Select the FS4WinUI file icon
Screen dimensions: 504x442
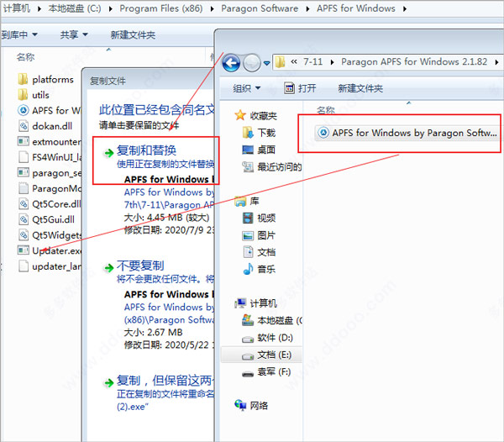point(24,157)
